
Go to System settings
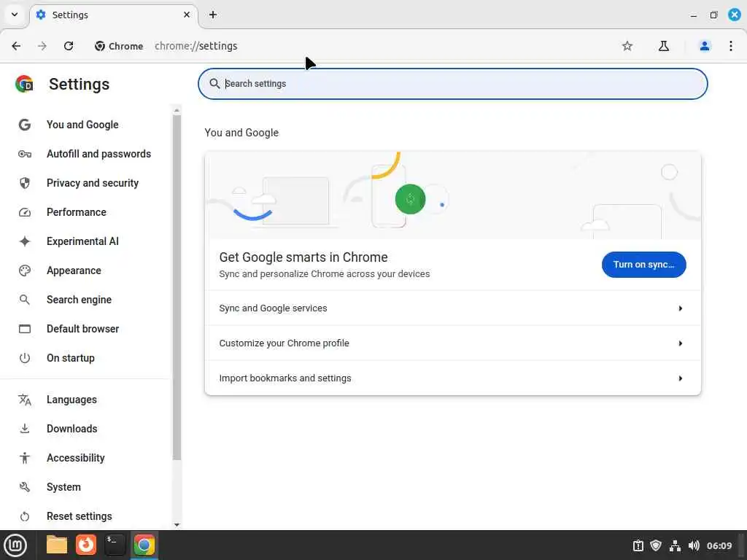click(64, 487)
